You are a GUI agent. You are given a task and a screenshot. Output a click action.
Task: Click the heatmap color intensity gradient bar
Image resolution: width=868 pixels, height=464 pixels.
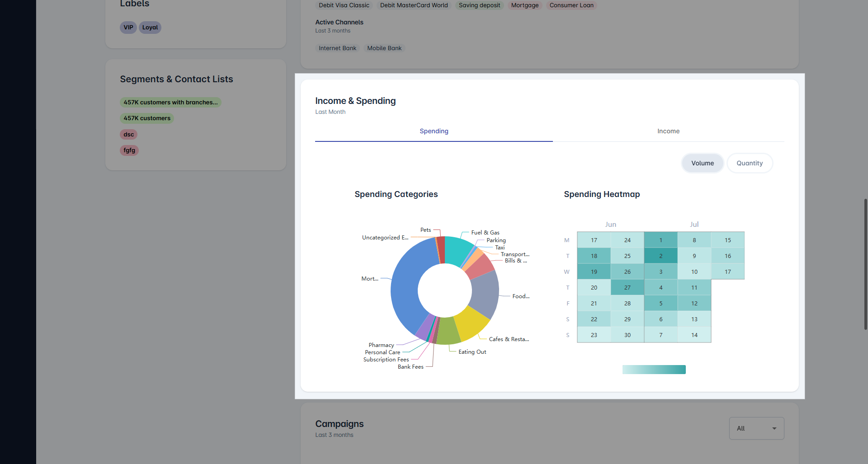click(x=654, y=370)
